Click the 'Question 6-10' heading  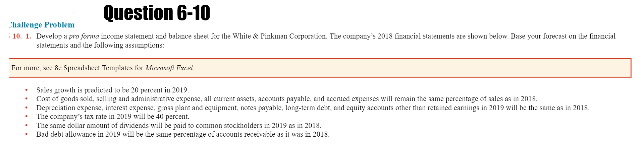tap(157, 13)
